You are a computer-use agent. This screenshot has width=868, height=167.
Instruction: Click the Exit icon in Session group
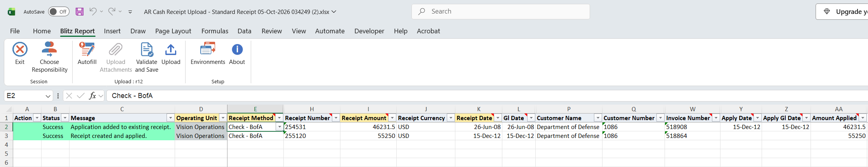click(20, 50)
